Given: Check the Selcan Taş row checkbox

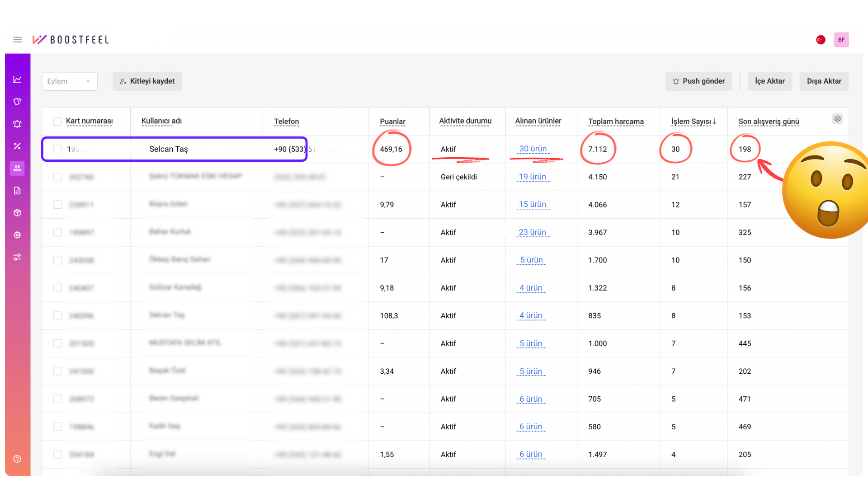Looking at the screenshot, I should coord(57,149).
